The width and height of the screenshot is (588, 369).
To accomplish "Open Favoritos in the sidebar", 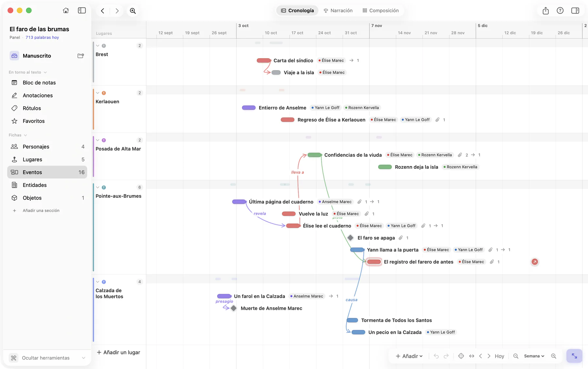I will [x=47, y=121].
